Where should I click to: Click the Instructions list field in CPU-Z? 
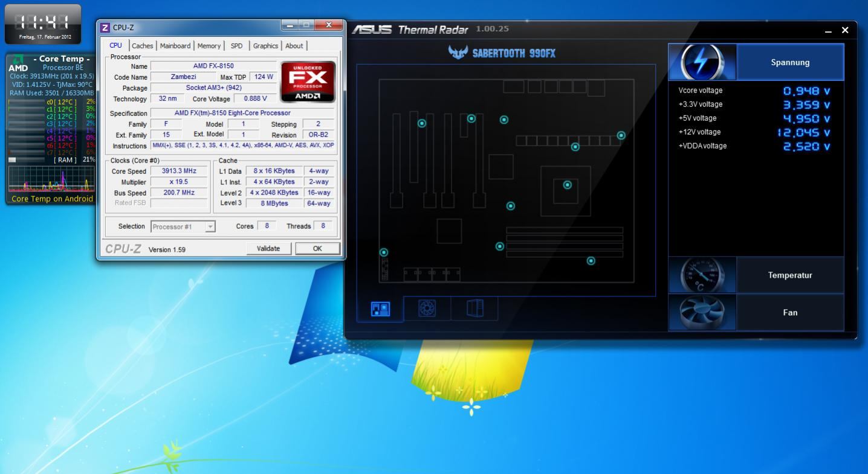click(242, 146)
